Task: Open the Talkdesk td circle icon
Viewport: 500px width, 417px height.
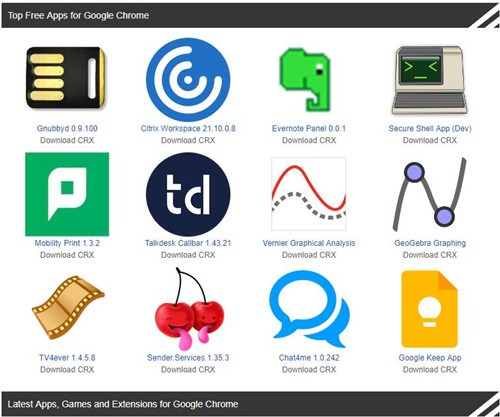Action: coord(188,194)
